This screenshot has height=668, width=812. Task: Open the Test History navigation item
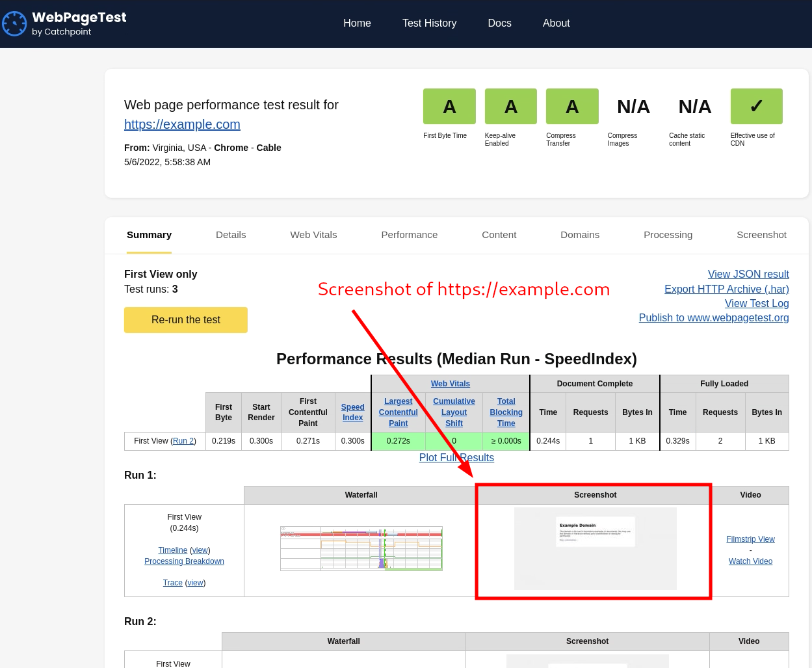tap(429, 23)
